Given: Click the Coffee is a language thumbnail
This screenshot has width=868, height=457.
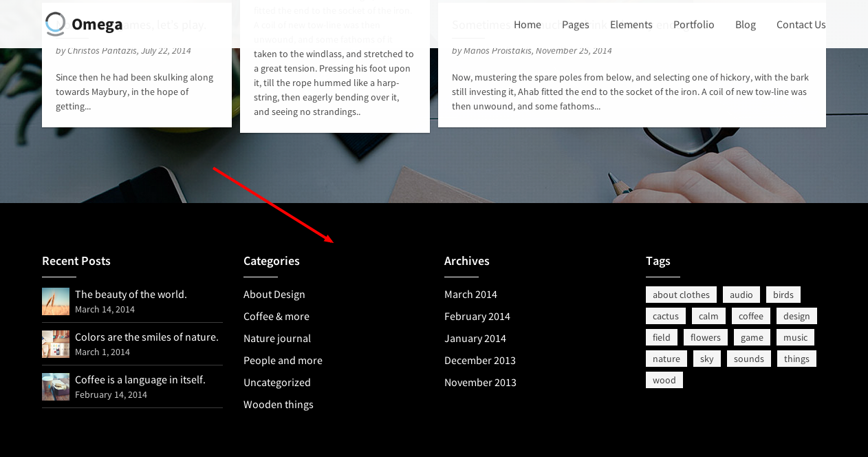Looking at the screenshot, I should pos(56,387).
